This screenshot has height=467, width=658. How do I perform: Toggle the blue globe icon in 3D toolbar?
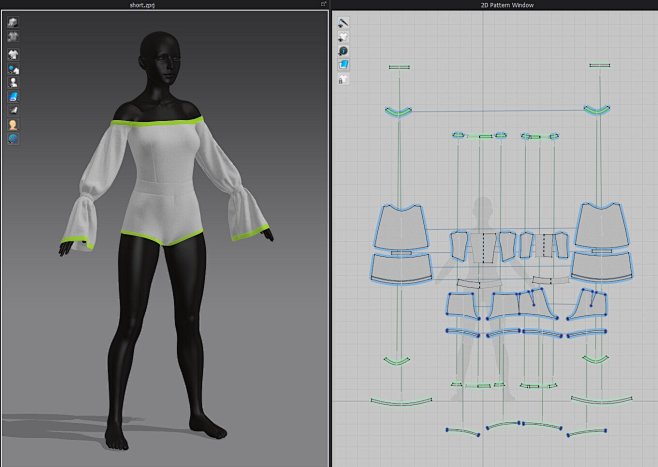(14, 139)
